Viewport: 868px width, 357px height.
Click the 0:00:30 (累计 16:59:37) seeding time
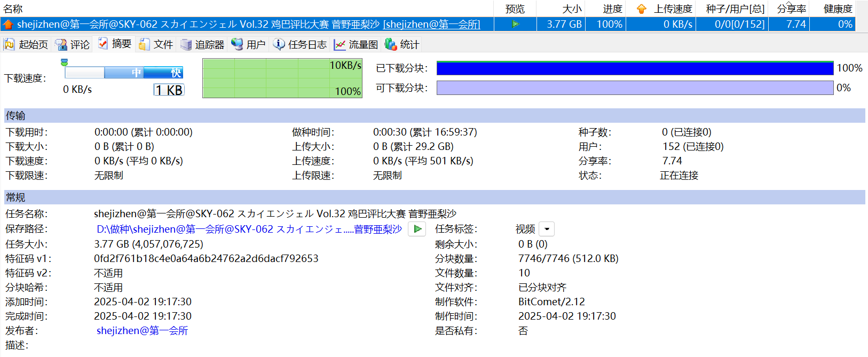click(x=425, y=132)
